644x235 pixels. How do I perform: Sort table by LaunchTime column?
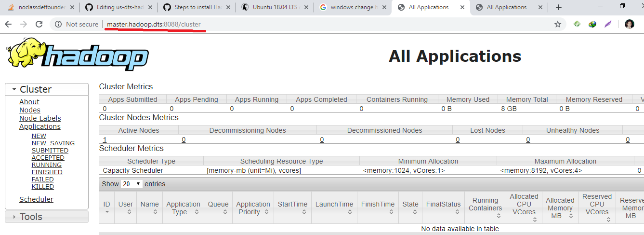334,208
